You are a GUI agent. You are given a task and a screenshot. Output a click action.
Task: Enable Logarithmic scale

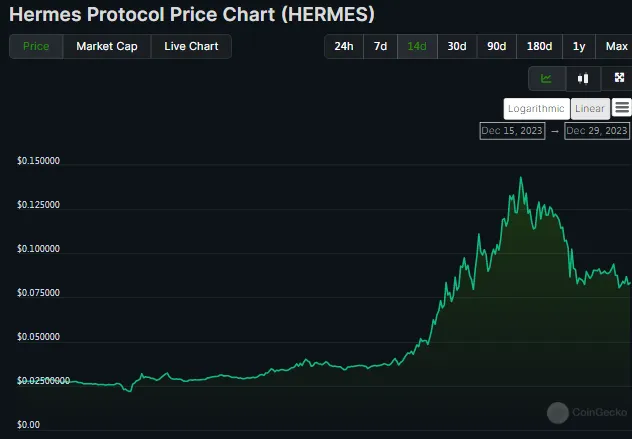pyautogui.click(x=536, y=109)
